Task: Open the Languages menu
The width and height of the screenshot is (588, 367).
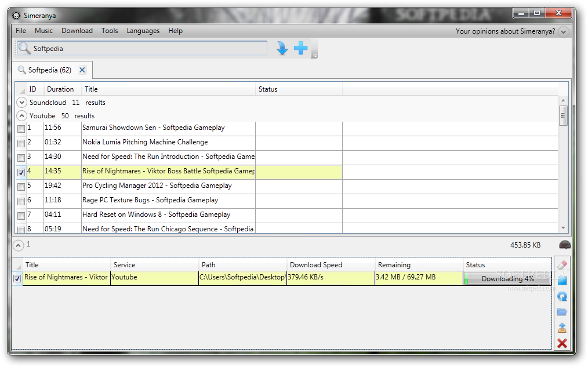Action: tap(143, 31)
